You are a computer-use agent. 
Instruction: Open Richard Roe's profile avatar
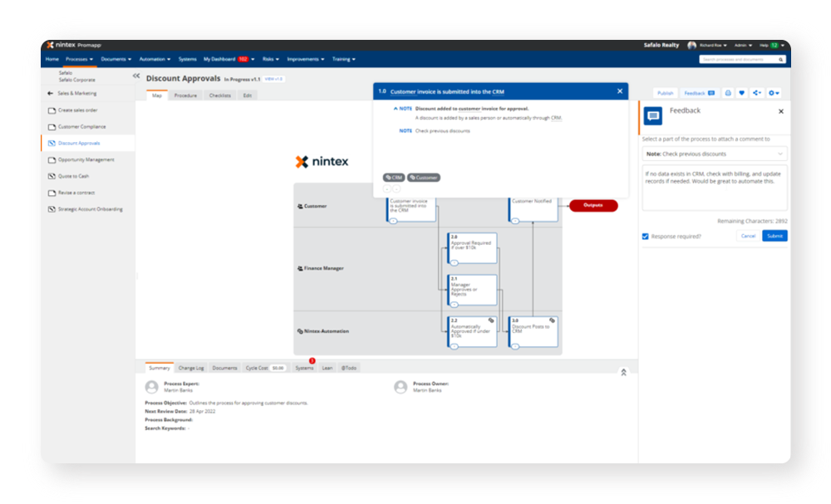point(691,46)
